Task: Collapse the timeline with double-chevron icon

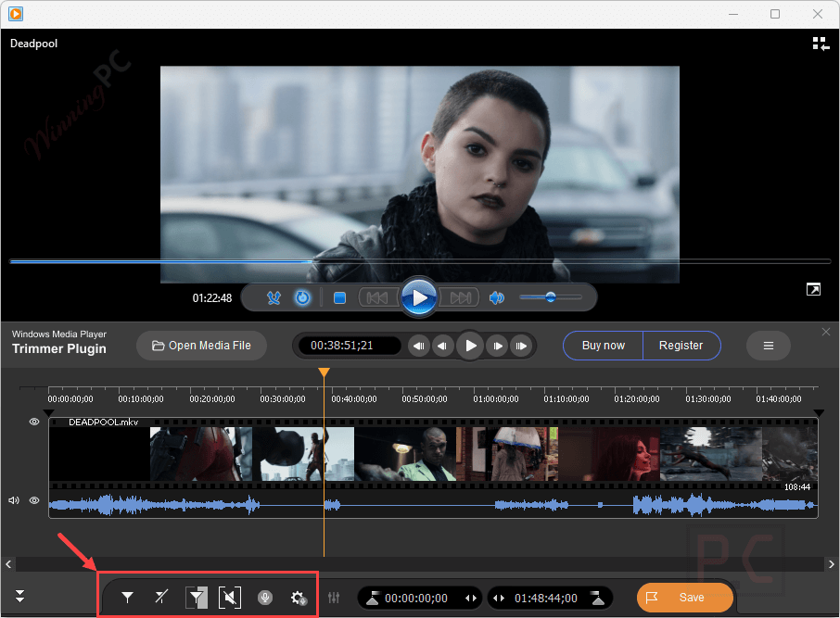Action: tap(19, 596)
